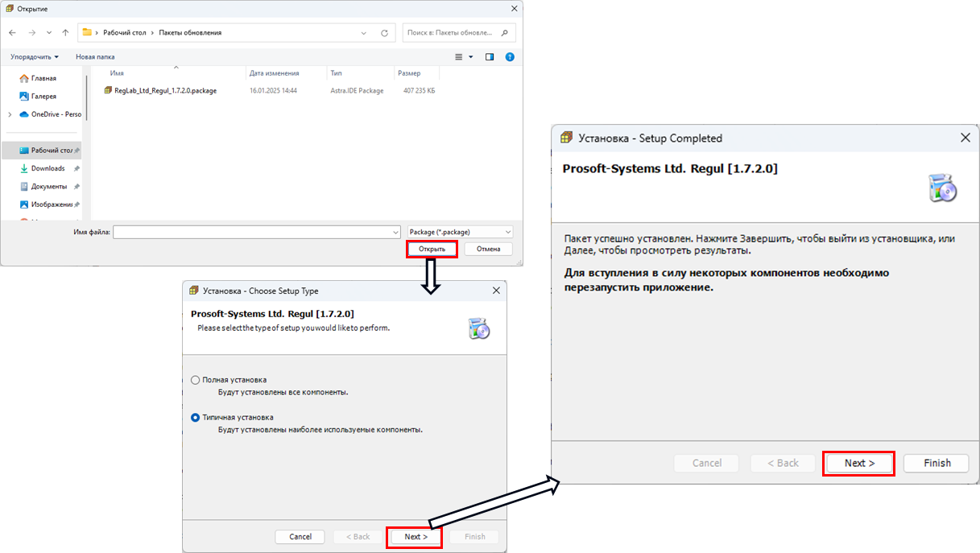
Task: Click Next in Choose Setup Type dialog
Action: coord(415,537)
